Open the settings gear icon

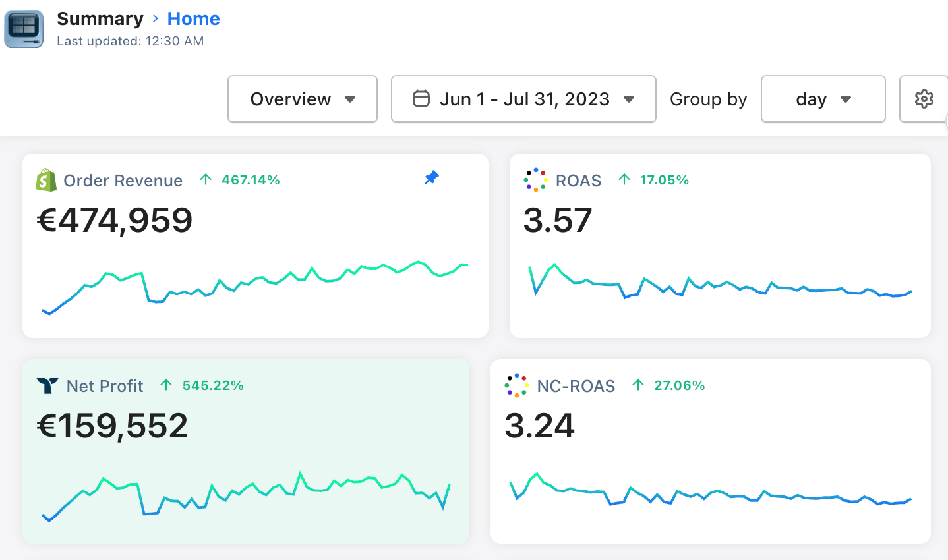click(x=924, y=99)
